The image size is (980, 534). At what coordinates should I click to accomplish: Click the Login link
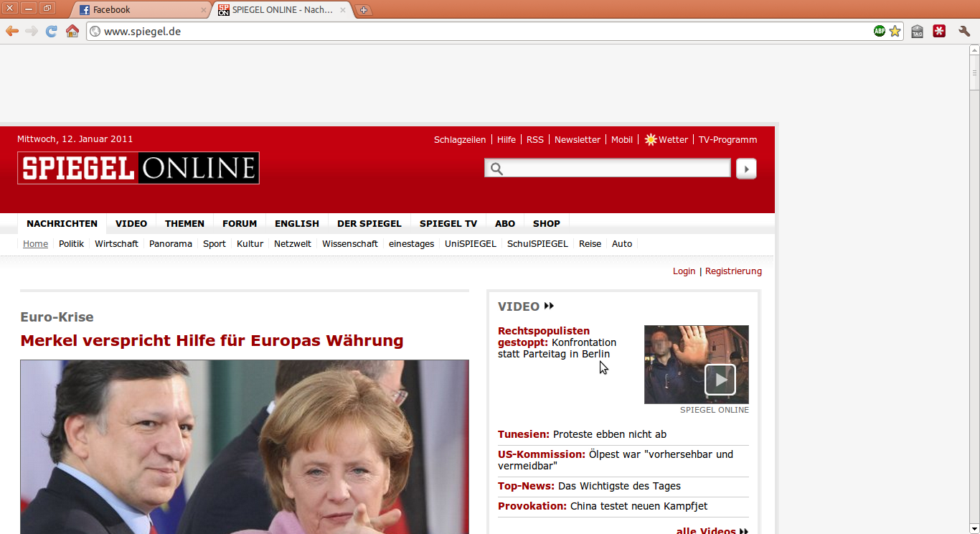coord(684,271)
